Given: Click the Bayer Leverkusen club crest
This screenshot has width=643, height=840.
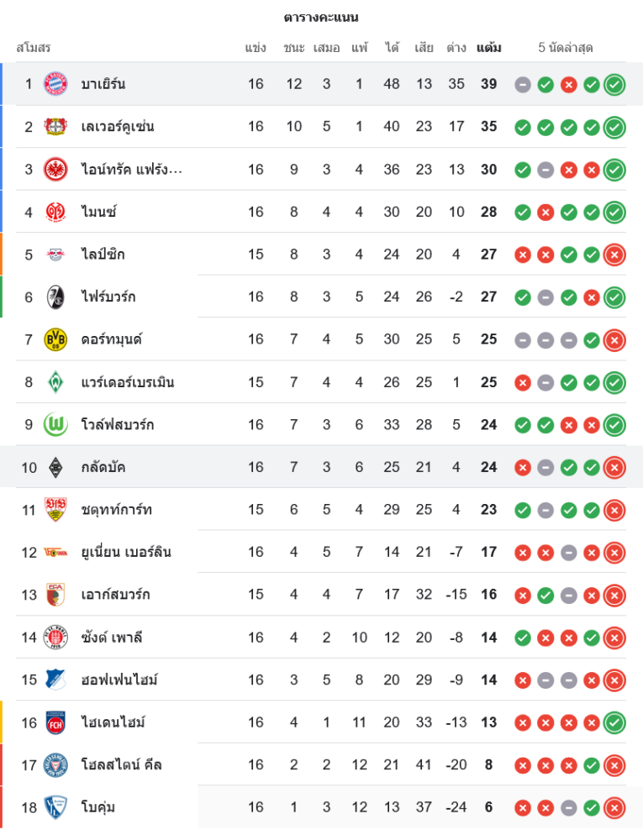Looking at the screenshot, I should [x=55, y=127].
